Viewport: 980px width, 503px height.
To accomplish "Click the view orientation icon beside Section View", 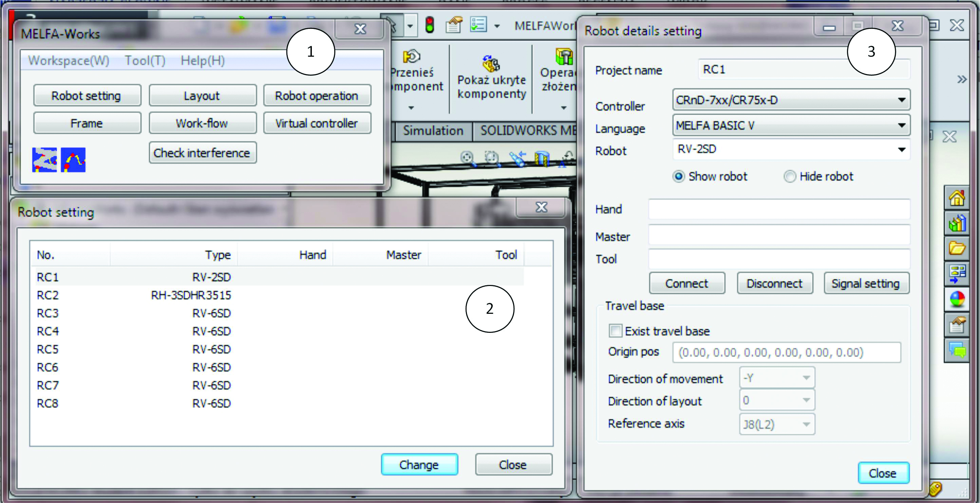I will (x=567, y=159).
